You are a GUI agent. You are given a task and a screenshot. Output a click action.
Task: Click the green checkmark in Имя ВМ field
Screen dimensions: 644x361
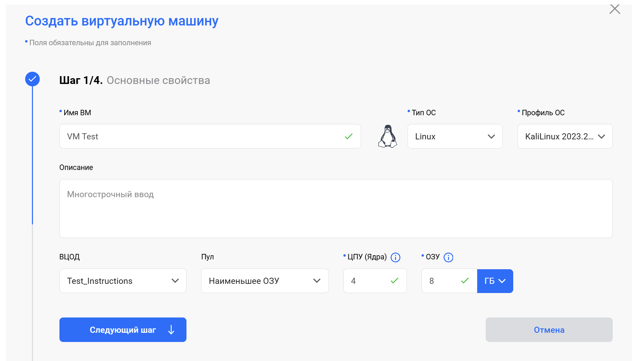(348, 136)
